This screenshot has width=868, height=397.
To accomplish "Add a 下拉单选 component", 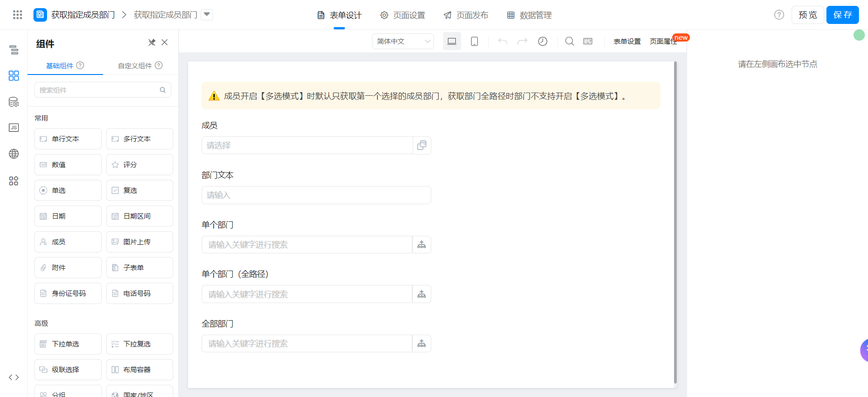I will [68, 344].
